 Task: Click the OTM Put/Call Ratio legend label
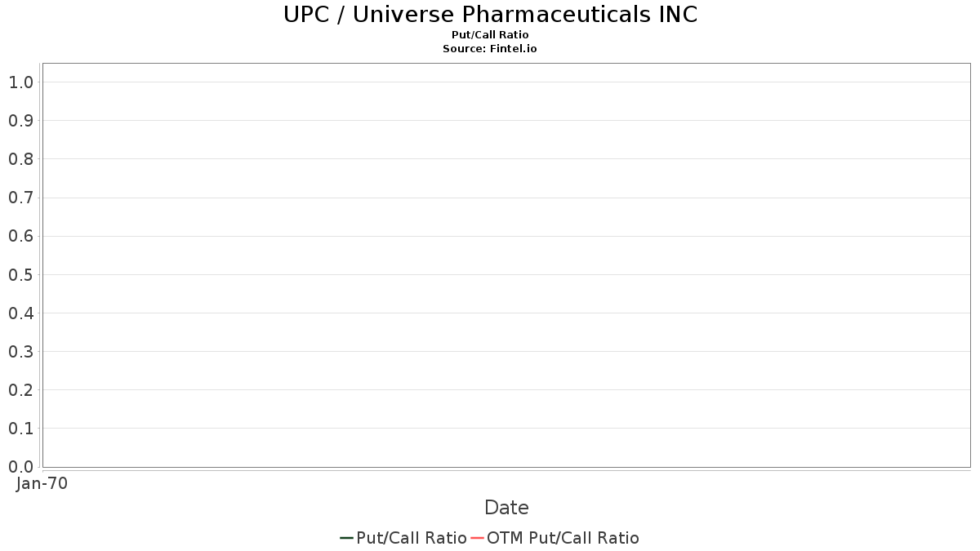coord(563,538)
